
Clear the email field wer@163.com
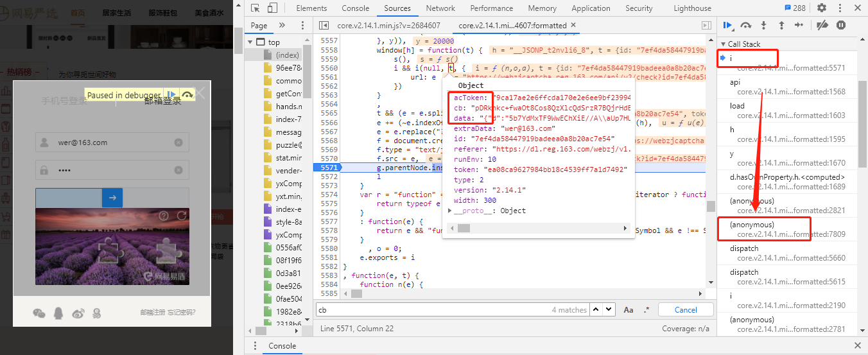(178, 143)
